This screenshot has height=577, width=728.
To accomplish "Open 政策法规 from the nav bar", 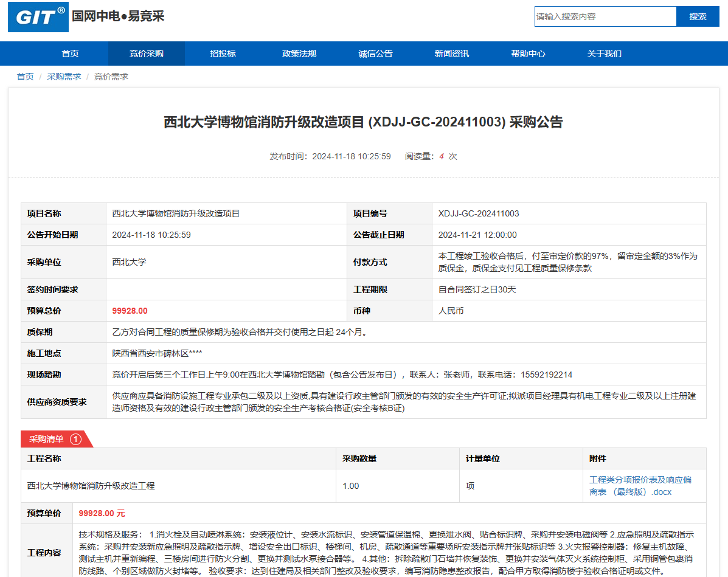I will click(x=299, y=54).
